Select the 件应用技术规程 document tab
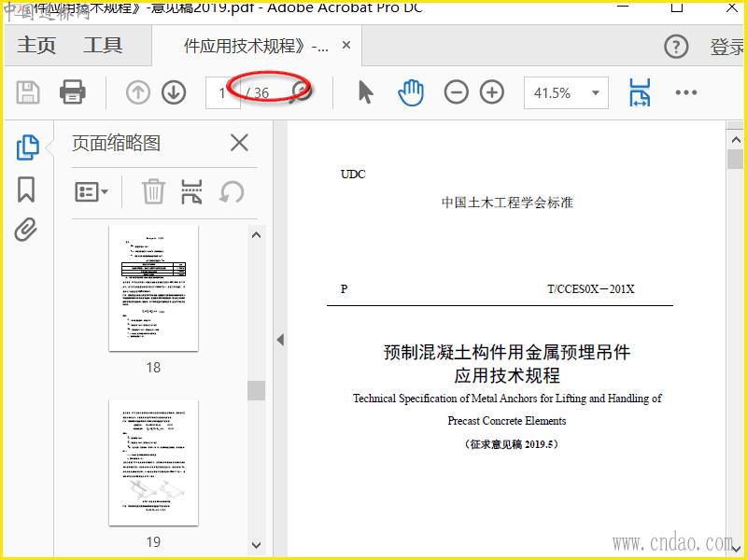Screen dimensions: 747x560 (256, 46)
